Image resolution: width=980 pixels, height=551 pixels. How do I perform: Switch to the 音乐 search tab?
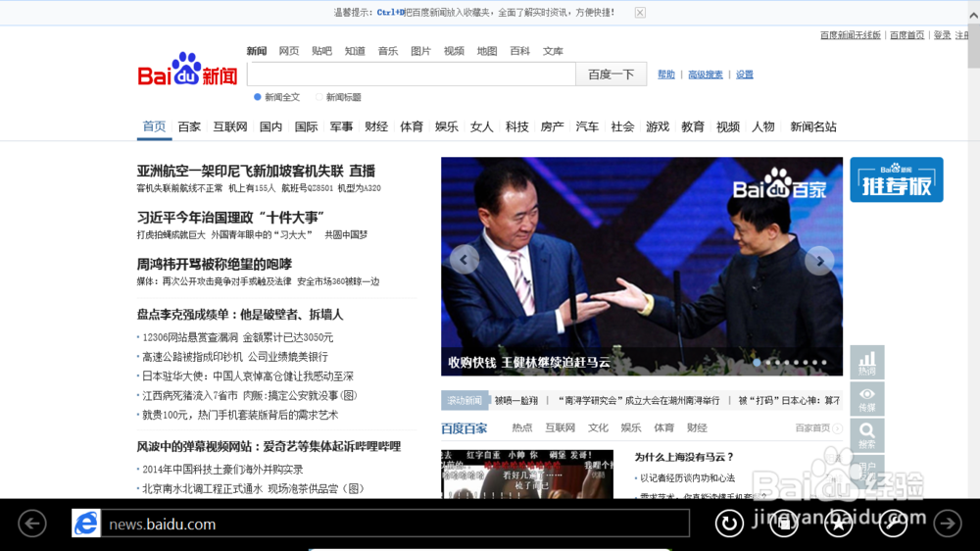(388, 51)
